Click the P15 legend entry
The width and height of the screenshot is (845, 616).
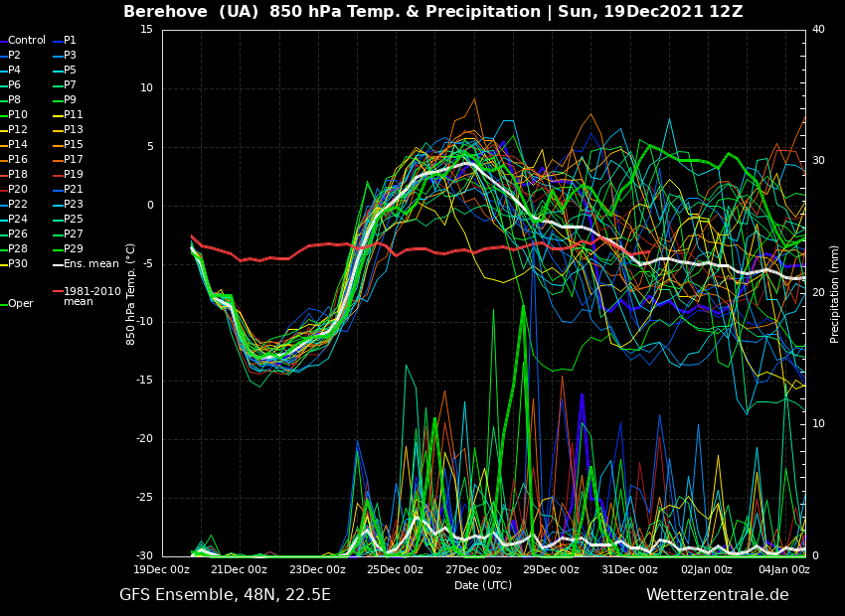74,145
